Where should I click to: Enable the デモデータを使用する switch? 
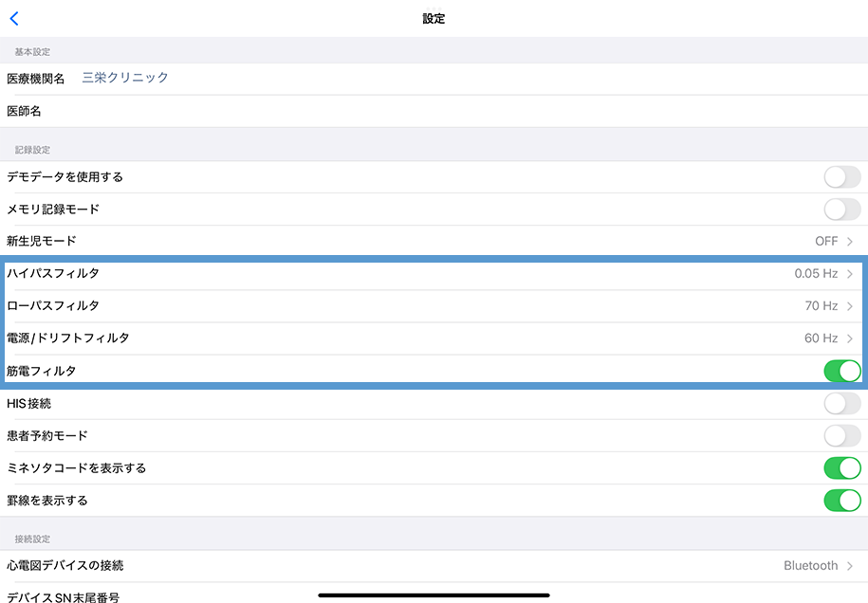(840, 176)
